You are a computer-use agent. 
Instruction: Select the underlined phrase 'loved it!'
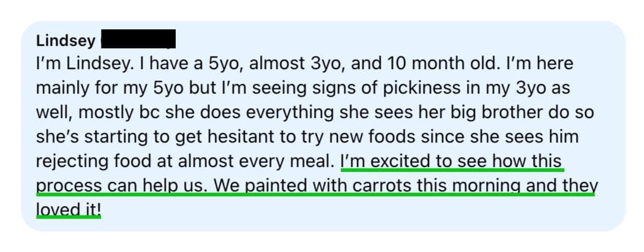pyautogui.click(x=68, y=209)
